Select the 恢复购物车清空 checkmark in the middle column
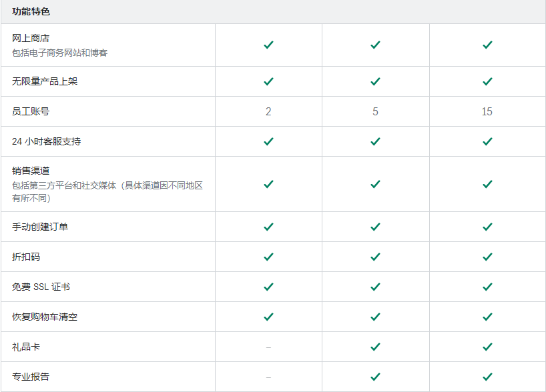 tap(376, 317)
